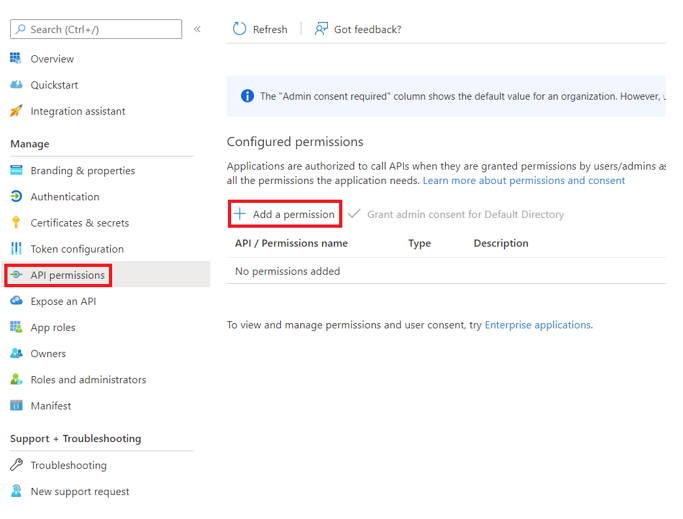
Task: Click the Roles and administrators icon
Action: tap(16, 379)
